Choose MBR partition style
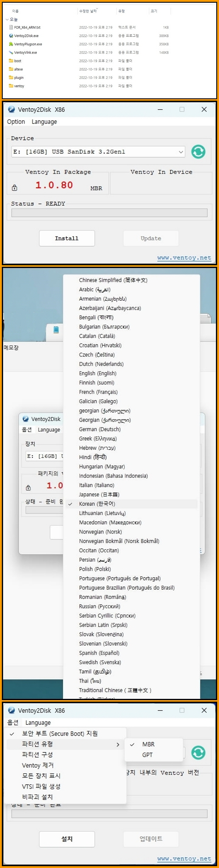 [x=154, y=744]
